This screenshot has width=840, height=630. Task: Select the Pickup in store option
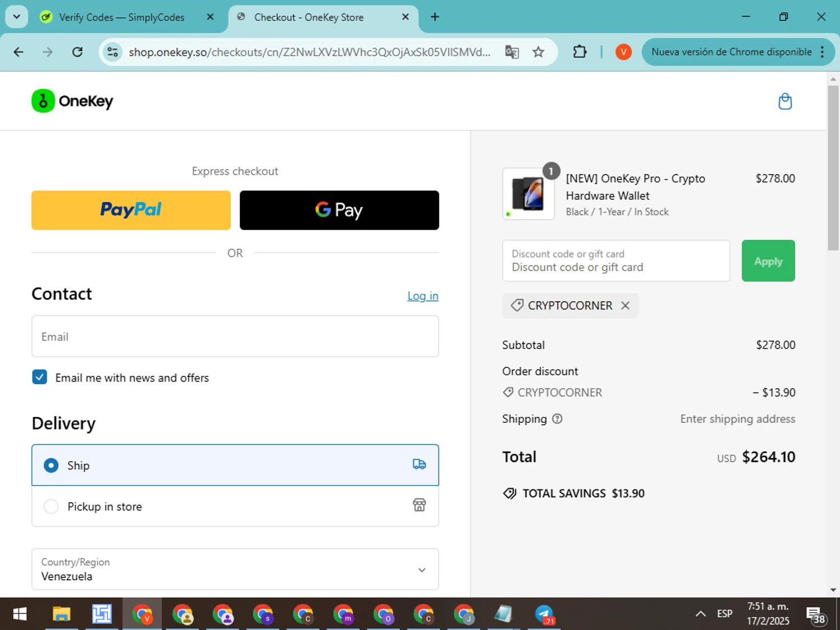[x=235, y=506]
